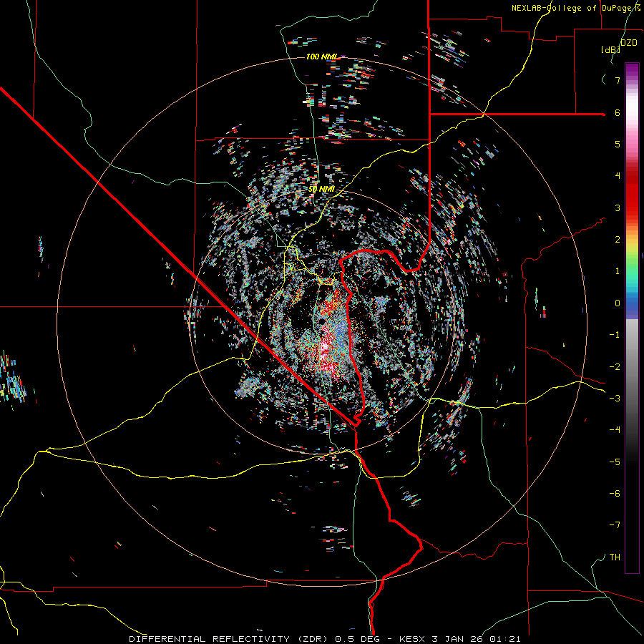644x644 pixels.
Task: Click the 0 value on the color scale
Action: tap(618, 303)
